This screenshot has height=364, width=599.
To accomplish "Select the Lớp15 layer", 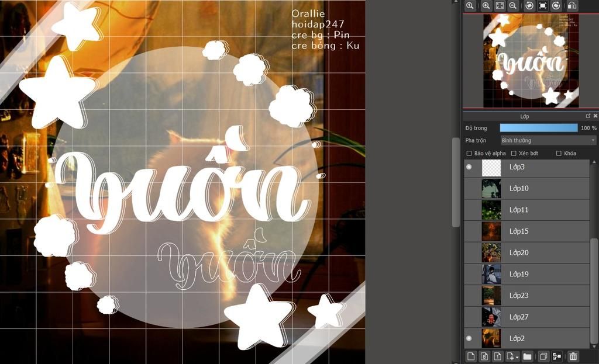I will click(527, 231).
